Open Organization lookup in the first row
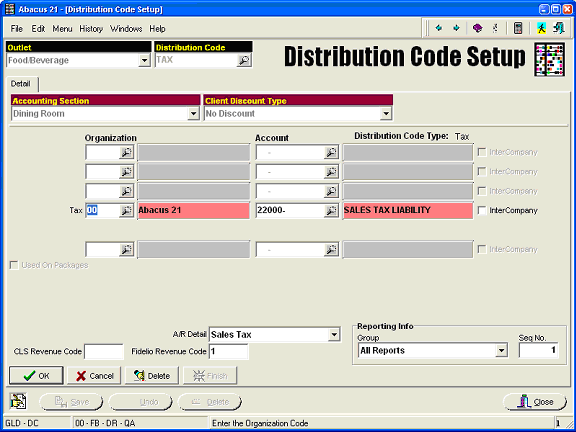Viewport: 576px width, 432px height. point(126,152)
